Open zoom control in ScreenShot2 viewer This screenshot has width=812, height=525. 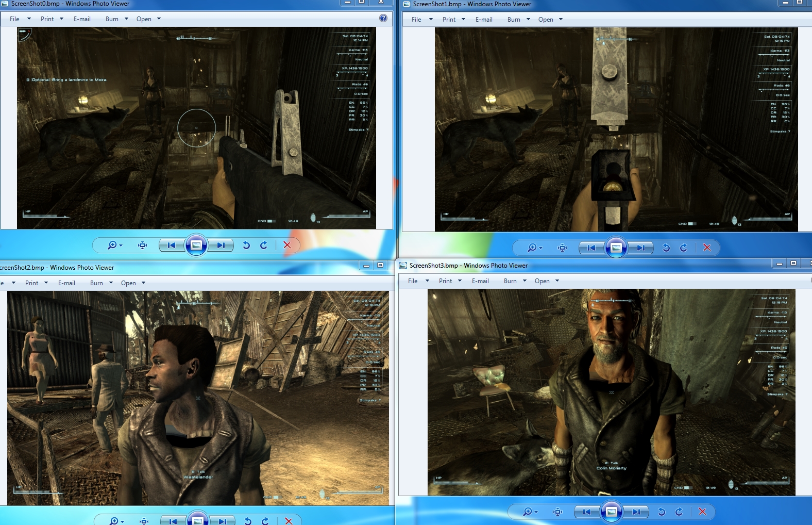tap(116, 521)
